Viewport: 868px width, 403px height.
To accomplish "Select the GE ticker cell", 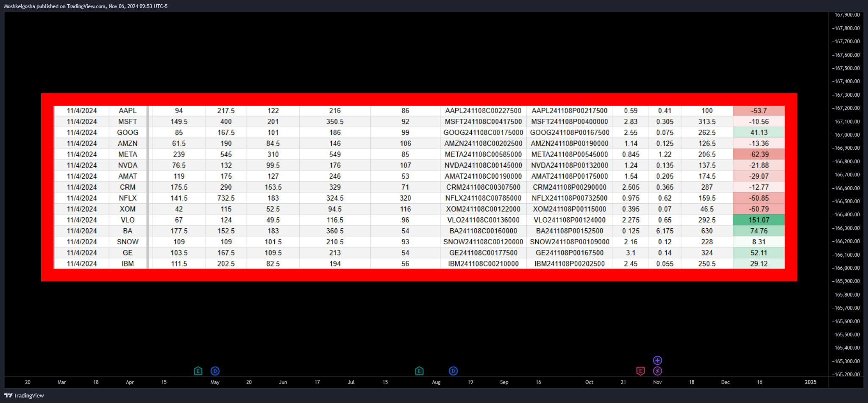I will 128,253.
